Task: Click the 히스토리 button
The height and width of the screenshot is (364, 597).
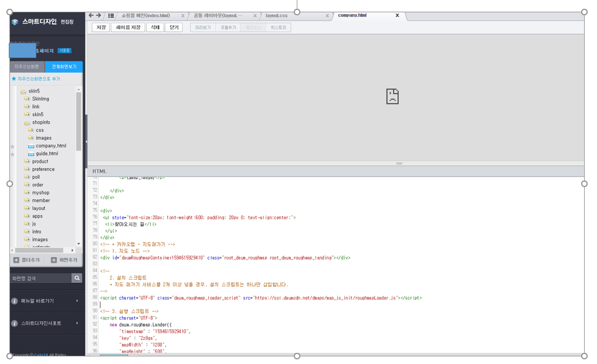Action: [x=279, y=28]
